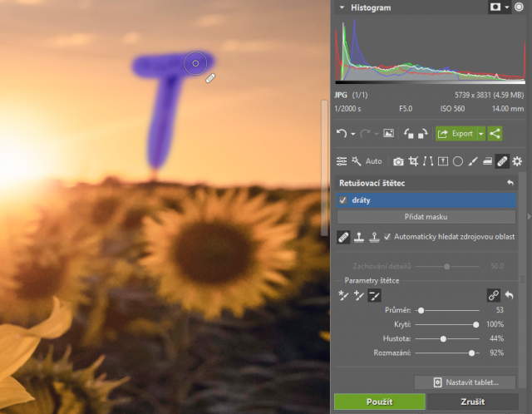
Task: Toggle the link brush parameters icon
Action: pos(494,295)
